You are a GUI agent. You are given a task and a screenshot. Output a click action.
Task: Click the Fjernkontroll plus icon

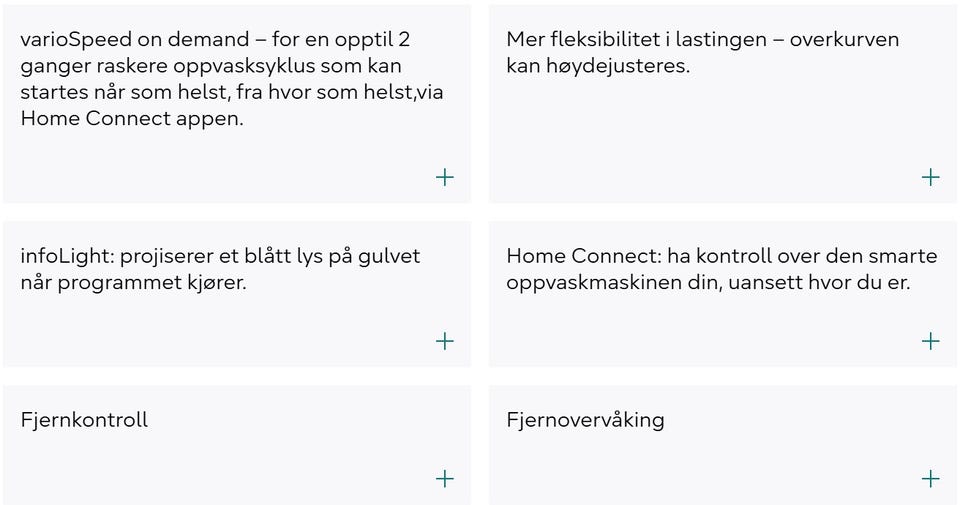coord(444,478)
